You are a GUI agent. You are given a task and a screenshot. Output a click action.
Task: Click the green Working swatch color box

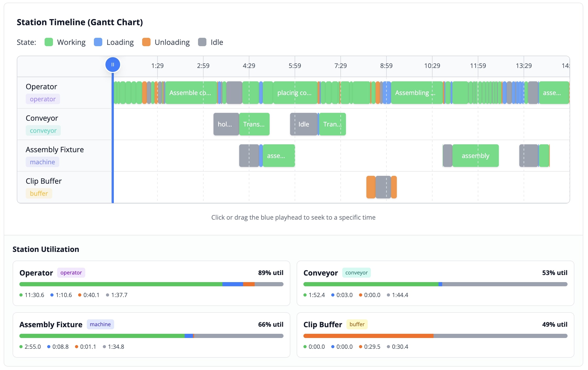point(49,42)
